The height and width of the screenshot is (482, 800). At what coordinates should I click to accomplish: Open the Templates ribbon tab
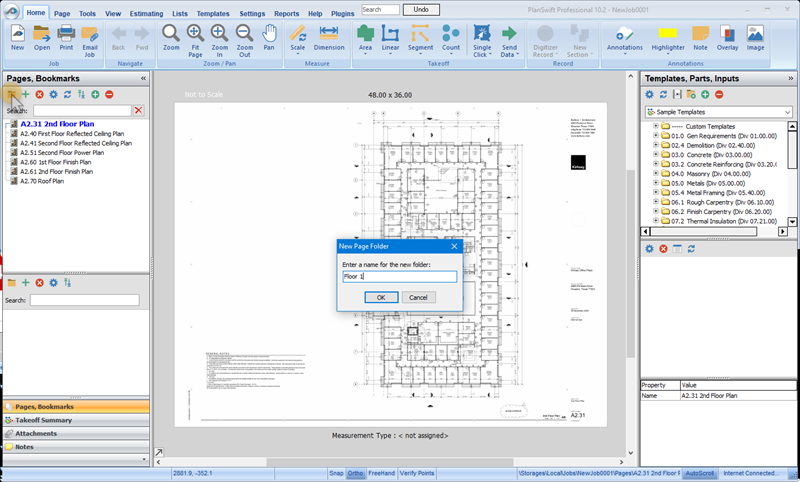[x=213, y=14]
